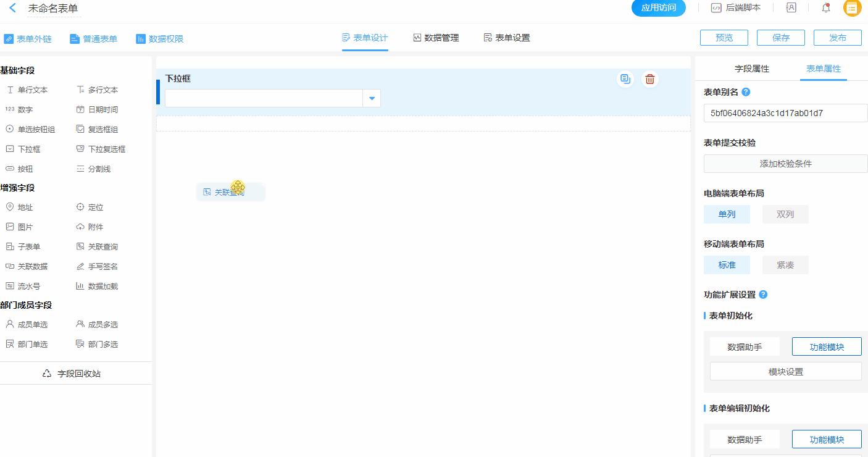
Task: Open the user avatar menu
Action: 852,8
